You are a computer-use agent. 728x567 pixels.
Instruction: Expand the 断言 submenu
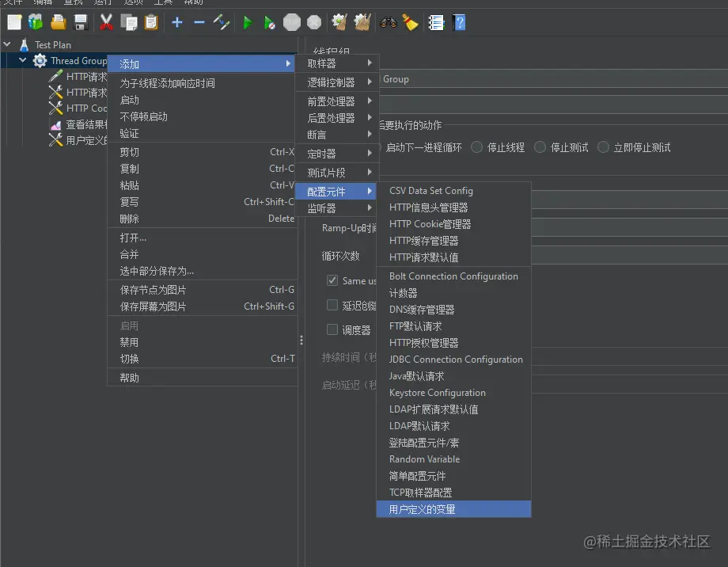click(x=337, y=135)
